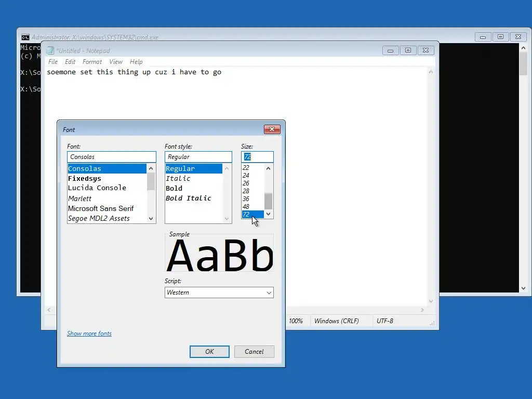The height and width of the screenshot is (399, 532).
Task: Click the command prompt scroll-up arrow
Action: pyautogui.click(x=523, y=48)
